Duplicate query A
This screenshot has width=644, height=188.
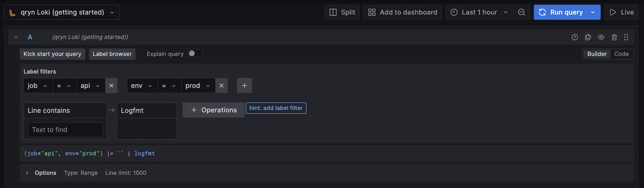coord(588,37)
